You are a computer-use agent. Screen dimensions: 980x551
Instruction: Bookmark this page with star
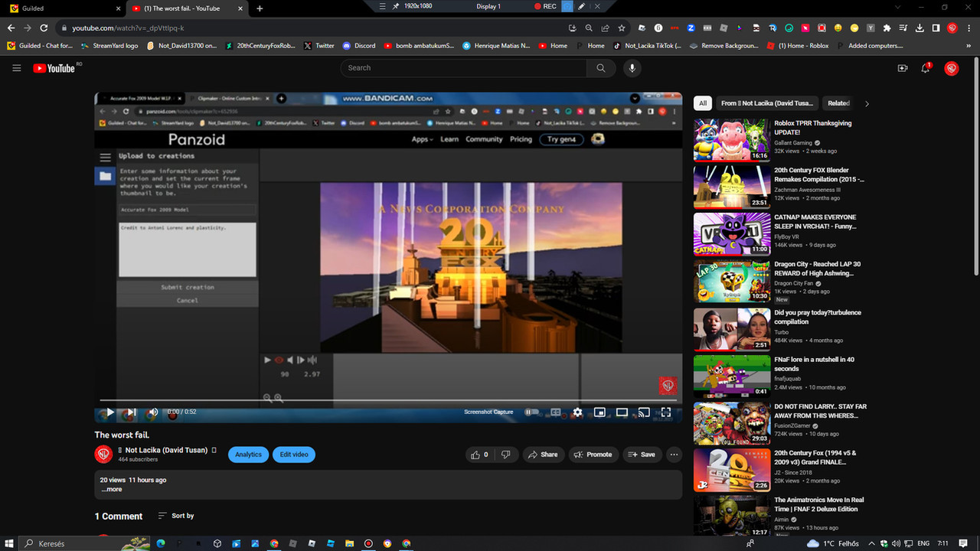point(622,28)
